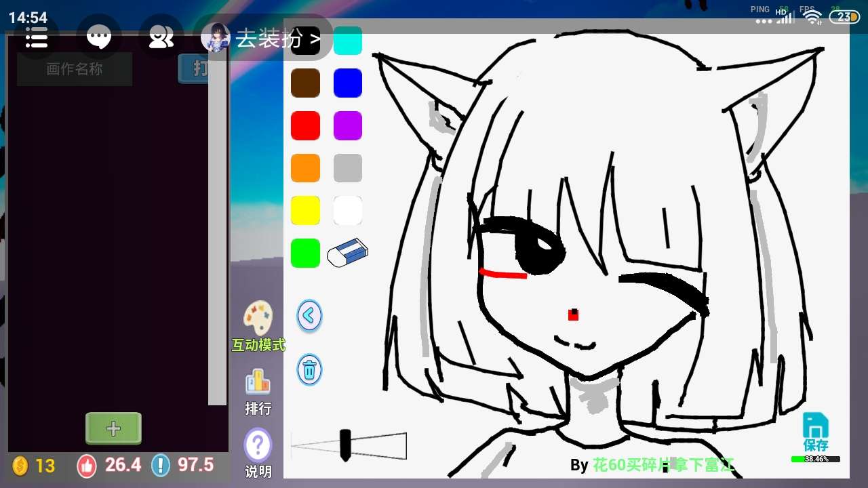Tap the player avatar portrait
Viewport: 868px width, 488px height.
(216, 38)
